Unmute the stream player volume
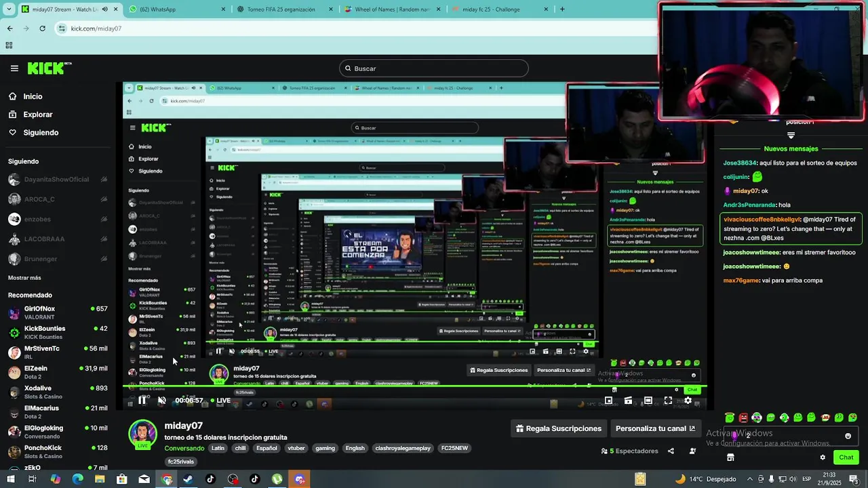The height and width of the screenshot is (488, 868). (162, 401)
